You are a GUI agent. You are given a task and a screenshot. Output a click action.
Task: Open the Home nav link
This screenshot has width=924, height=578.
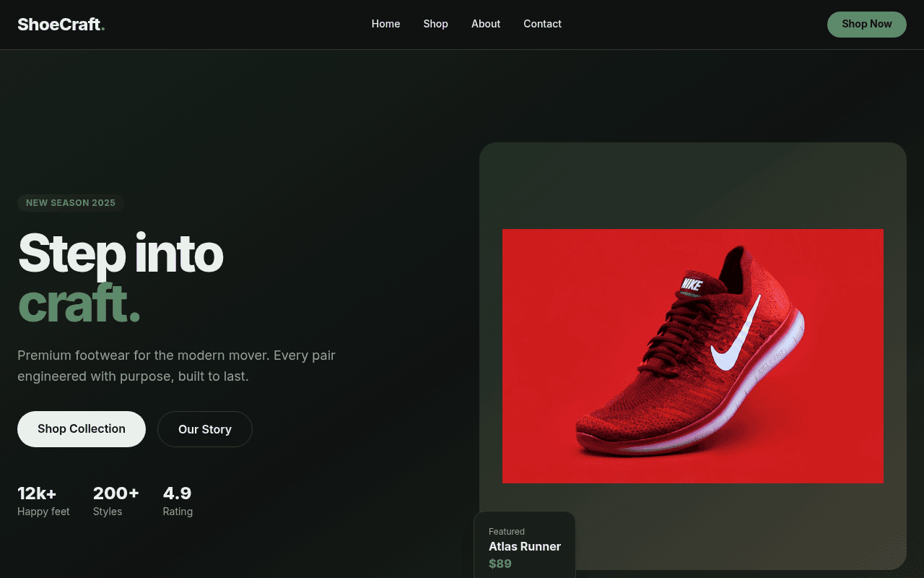pos(385,24)
